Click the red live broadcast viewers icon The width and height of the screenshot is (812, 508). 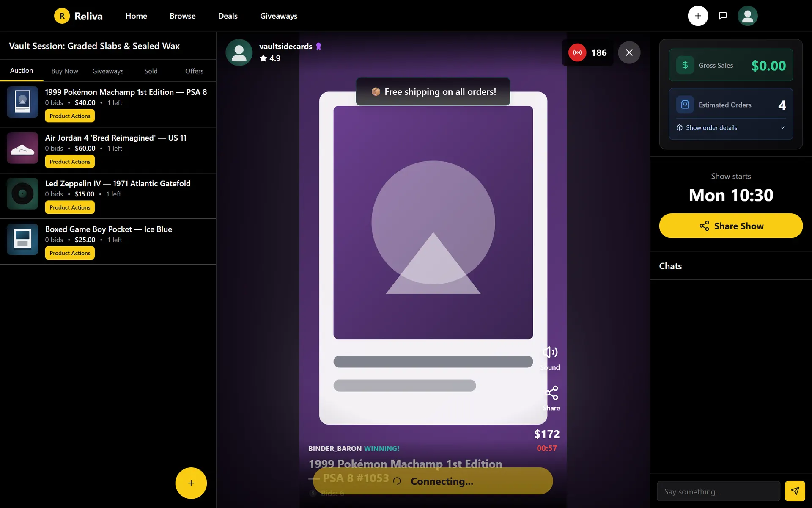click(x=577, y=52)
